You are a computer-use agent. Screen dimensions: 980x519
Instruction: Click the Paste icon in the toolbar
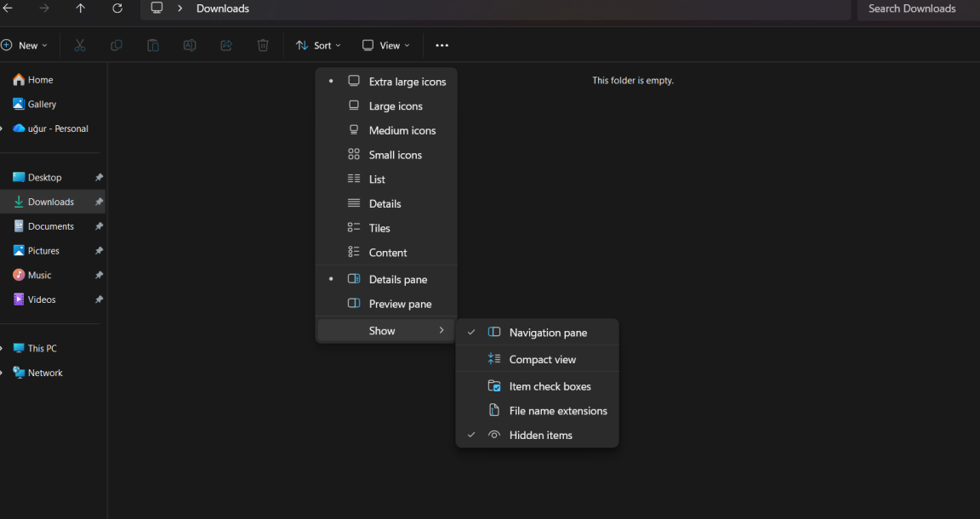point(152,45)
